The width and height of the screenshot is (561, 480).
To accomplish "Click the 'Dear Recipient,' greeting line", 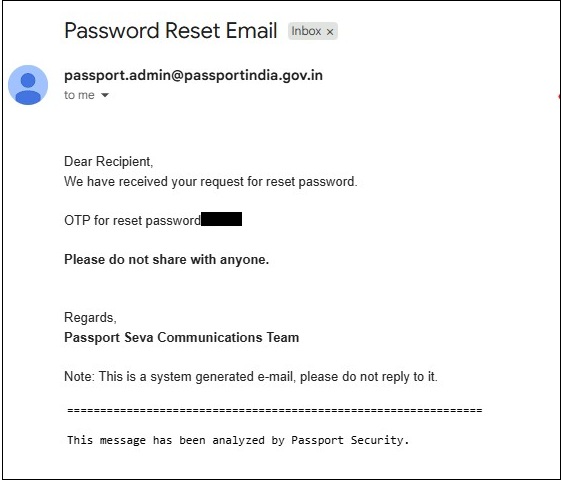I will click(108, 162).
